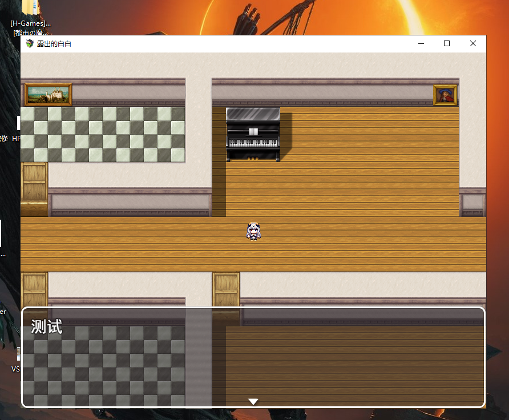
Task: Click the dialog continue arrow indicator
Action: tap(253, 402)
